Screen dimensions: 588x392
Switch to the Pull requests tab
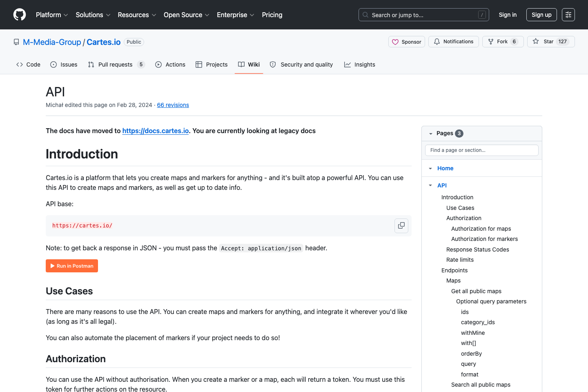point(116,64)
